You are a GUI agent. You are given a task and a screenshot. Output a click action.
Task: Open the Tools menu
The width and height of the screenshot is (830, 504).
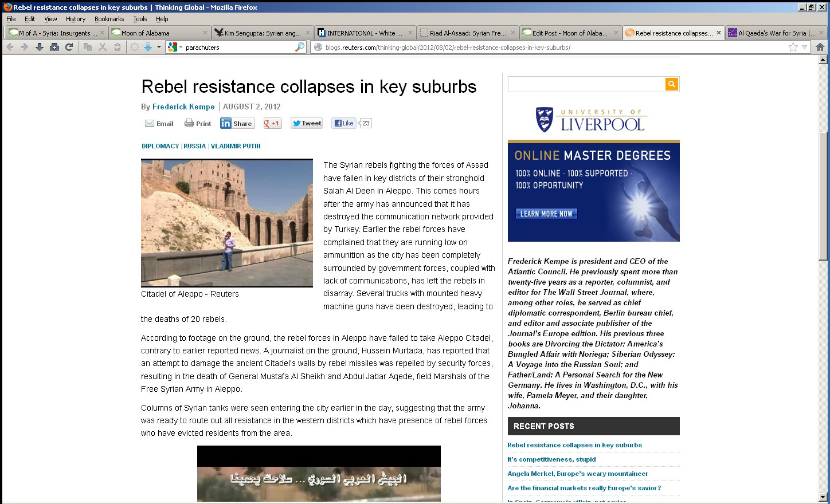click(140, 19)
